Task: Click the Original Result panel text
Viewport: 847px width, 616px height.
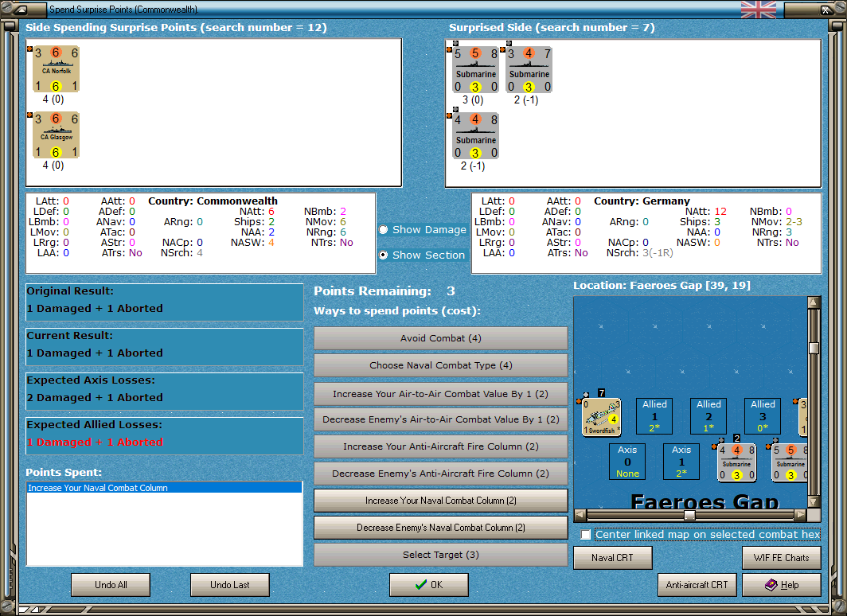Action: (95, 299)
